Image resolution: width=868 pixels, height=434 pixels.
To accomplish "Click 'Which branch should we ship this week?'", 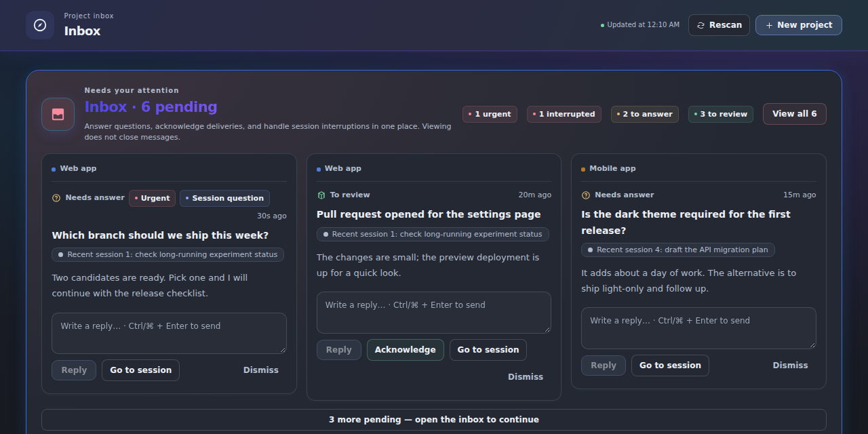I will pos(160,235).
